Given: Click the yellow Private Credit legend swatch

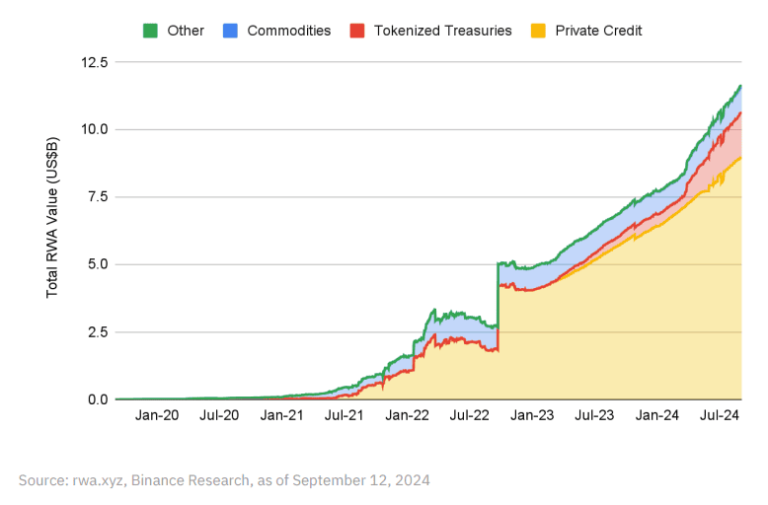Looking at the screenshot, I should pyautogui.click(x=539, y=30).
